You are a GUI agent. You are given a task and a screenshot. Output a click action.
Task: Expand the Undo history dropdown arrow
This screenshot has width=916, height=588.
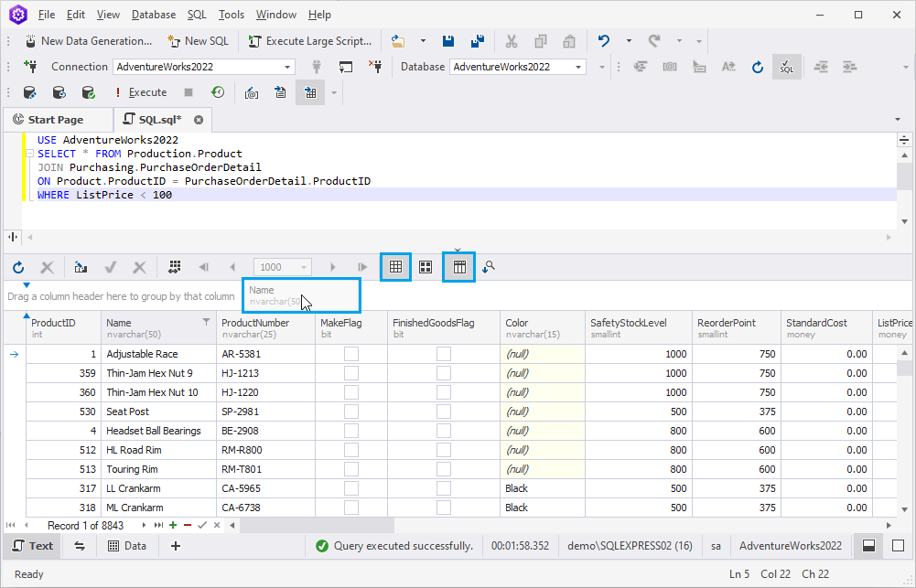(629, 41)
